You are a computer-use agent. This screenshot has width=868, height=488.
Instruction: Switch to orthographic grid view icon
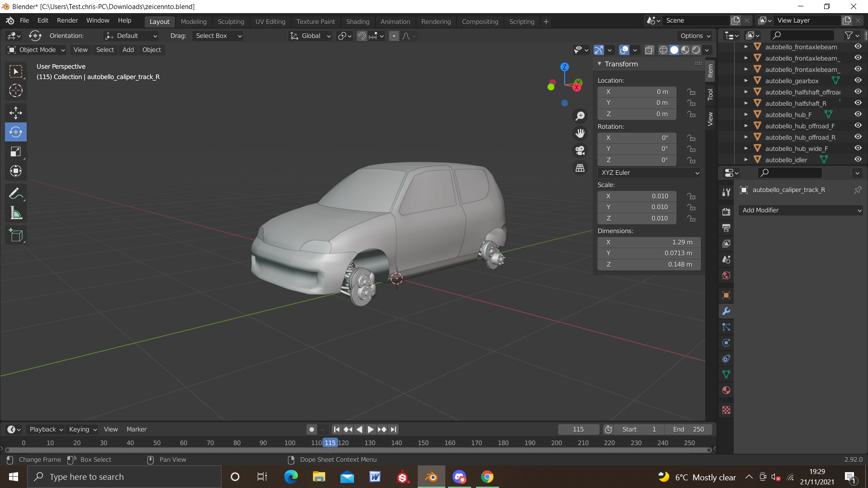pyautogui.click(x=580, y=168)
